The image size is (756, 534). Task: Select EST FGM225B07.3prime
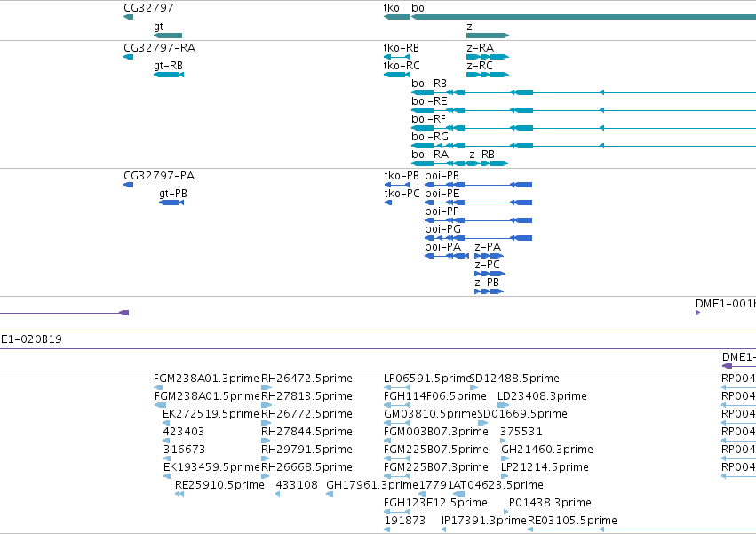(x=436, y=467)
